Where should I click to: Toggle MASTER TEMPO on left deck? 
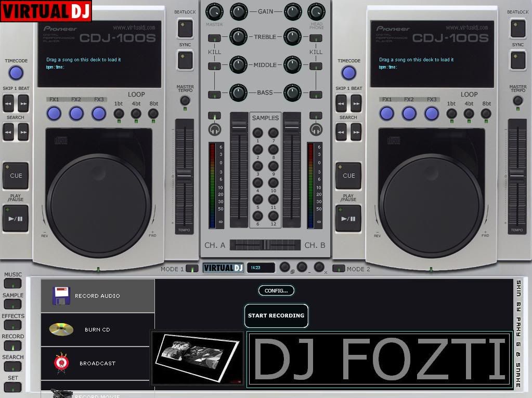tap(185, 100)
